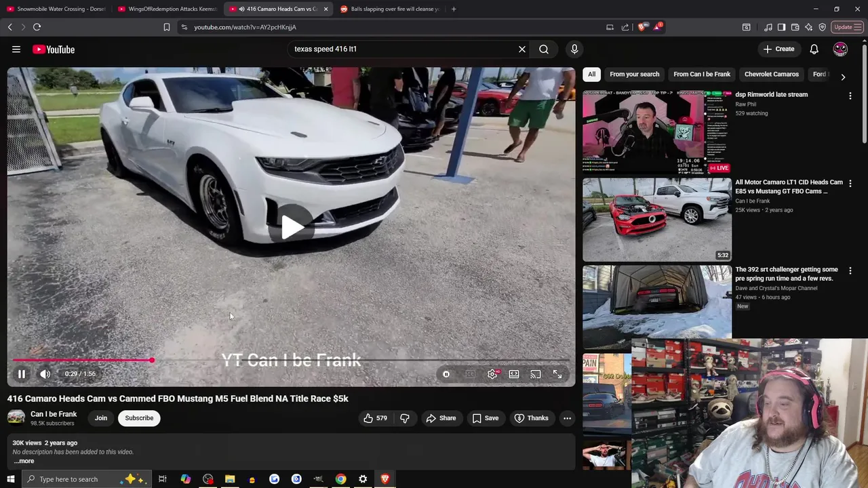This screenshot has height=488, width=868.
Task: Reload the current page
Action: click(x=37, y=27)
